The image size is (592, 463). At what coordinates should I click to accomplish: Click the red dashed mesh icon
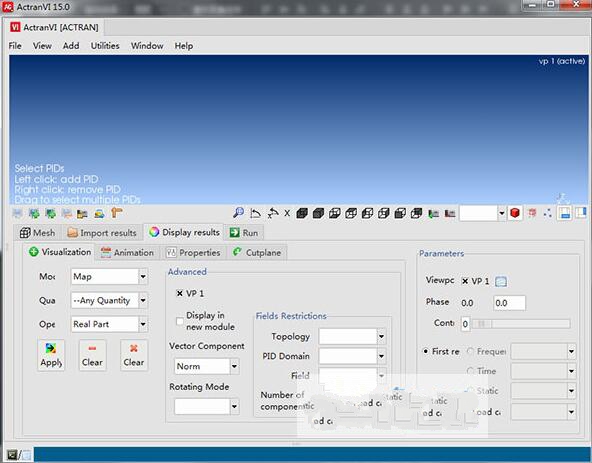click(x=532, y=213)
